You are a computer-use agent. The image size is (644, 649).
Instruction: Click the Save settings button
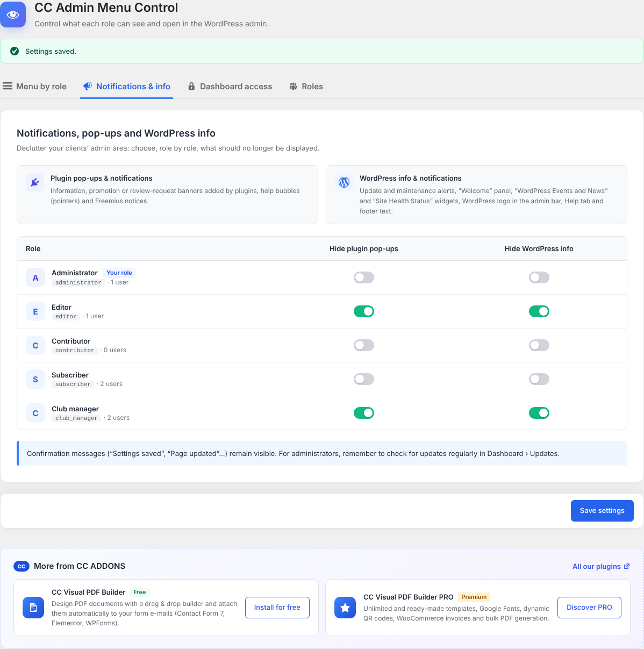(x=602, y=511)
